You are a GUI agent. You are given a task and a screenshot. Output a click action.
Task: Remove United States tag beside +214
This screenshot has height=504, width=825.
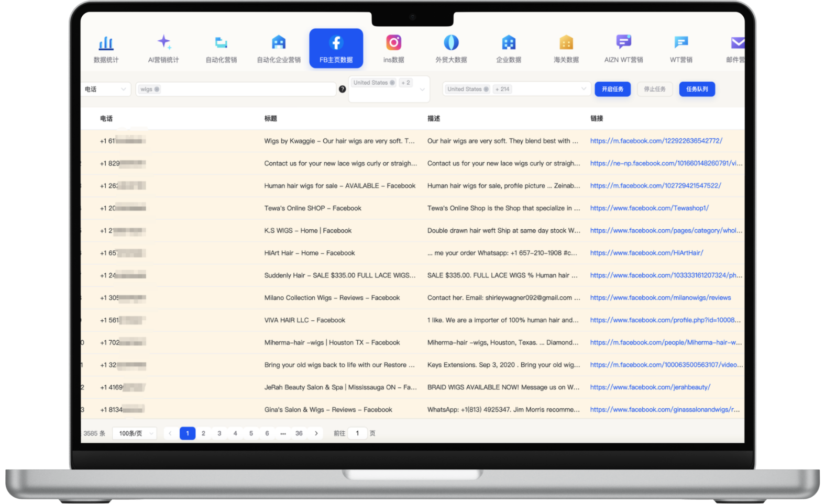point(486,89)
